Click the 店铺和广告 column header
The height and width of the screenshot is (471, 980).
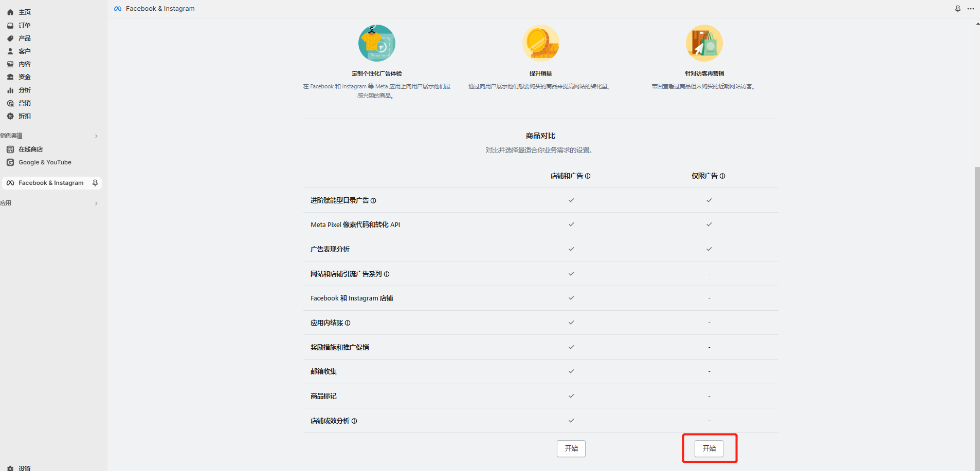click(567, 176)
